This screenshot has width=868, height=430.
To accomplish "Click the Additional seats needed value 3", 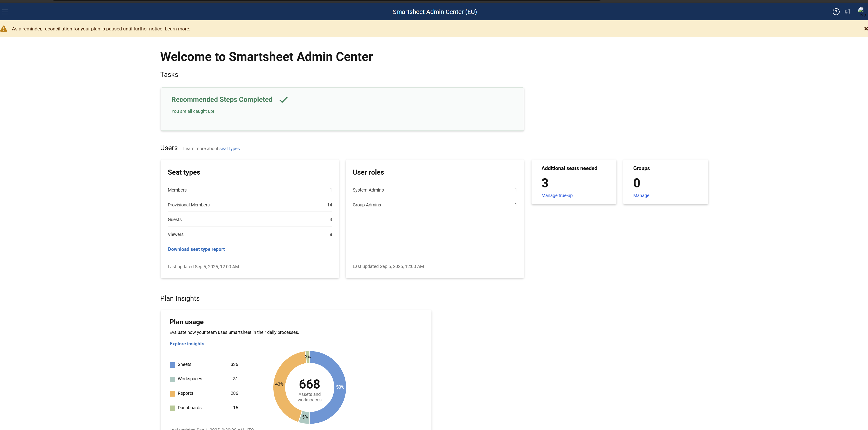I will 545,183.
